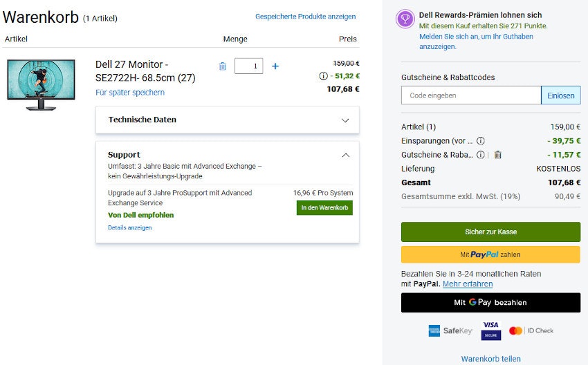Click the Mastercard ID Check logo

coord(531,330)
